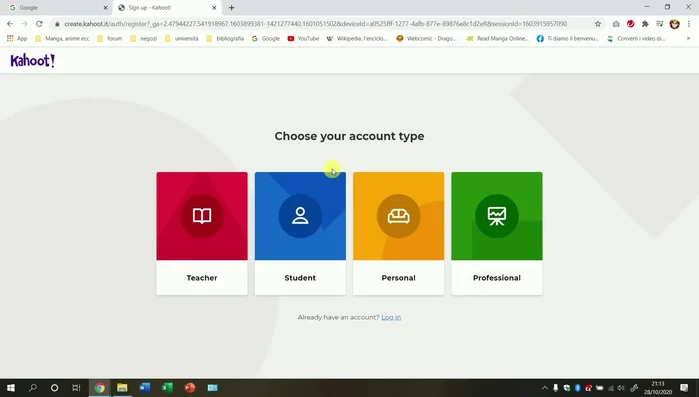Open the forum bookmark folder
The width and height of the screenshot is (699, 397).
pos(110,39)
